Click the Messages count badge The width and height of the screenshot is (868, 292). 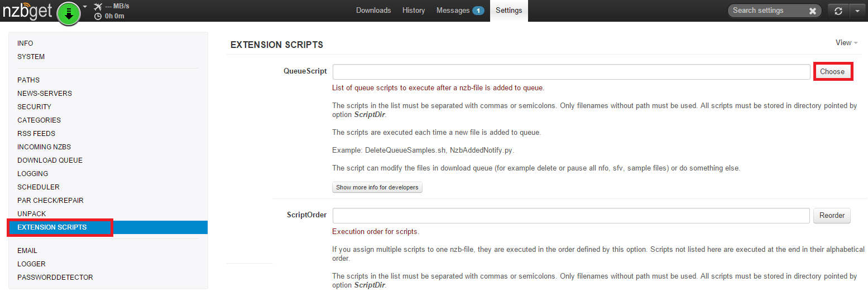(x=478, y=11)
